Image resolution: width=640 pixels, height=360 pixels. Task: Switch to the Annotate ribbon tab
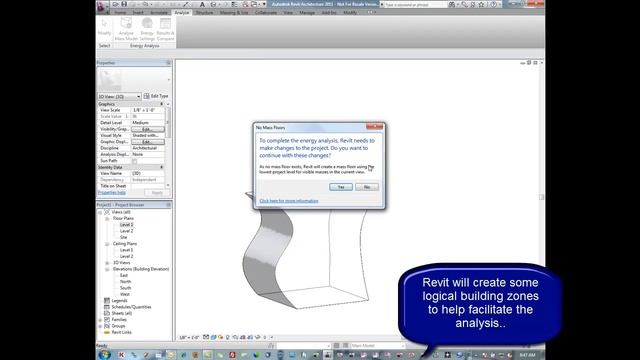tap(159, 13)
